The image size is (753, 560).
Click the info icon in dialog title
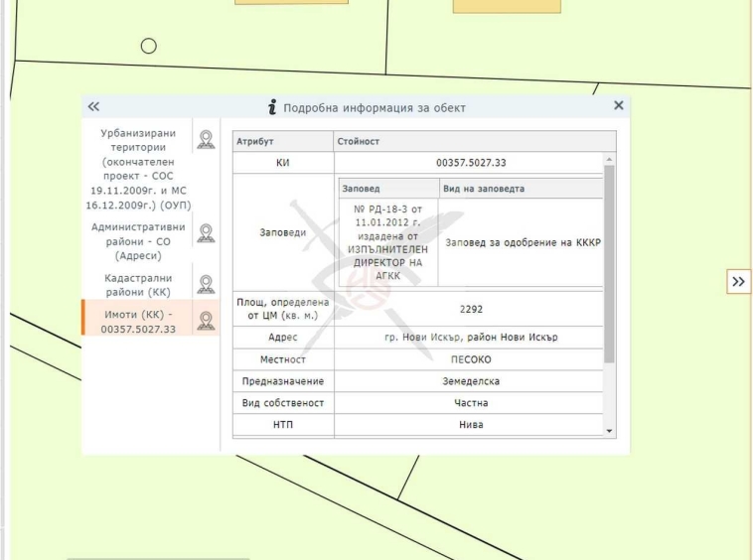[x=272, y=107]
